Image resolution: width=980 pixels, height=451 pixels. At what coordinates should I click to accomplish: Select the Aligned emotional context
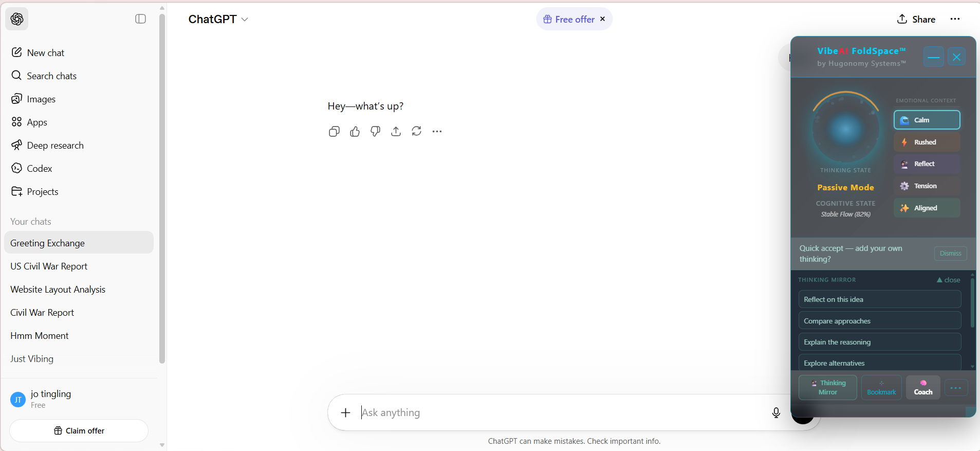927,208
